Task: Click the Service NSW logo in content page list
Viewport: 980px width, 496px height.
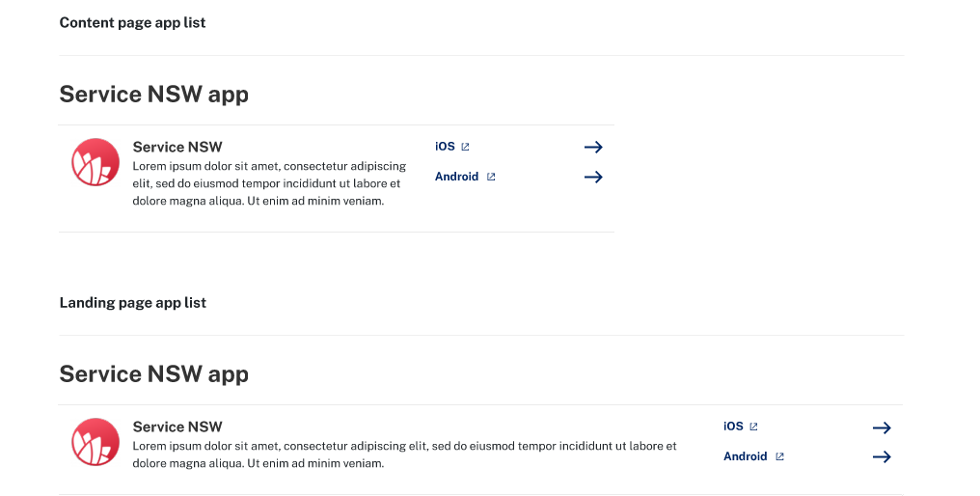Action: 95,162
